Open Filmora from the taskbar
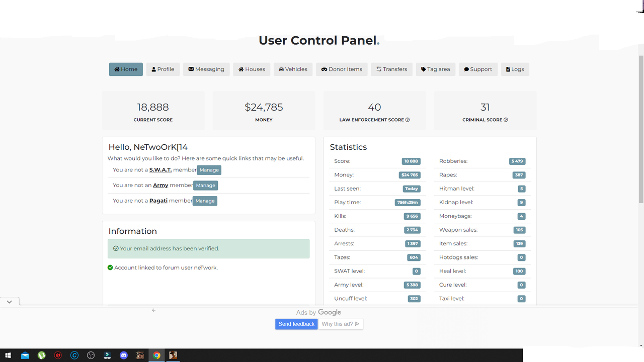This screenshot has width=644, height=362. pyautogui.click(x=107, y=355)
